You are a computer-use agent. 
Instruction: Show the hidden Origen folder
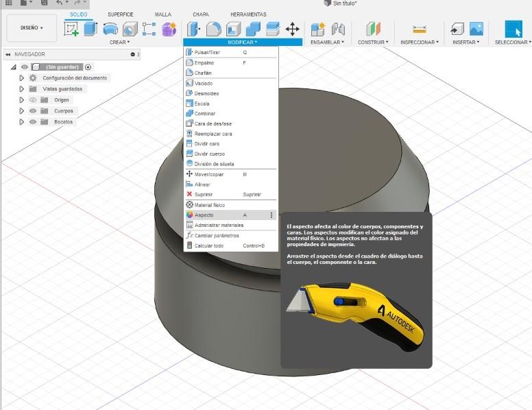point(33,100)
